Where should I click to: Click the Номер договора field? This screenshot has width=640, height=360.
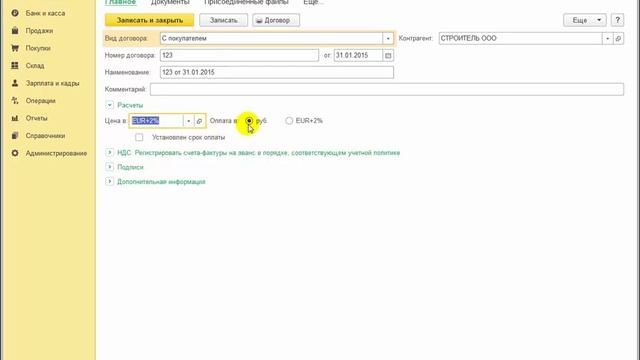(x=239, y=56)
